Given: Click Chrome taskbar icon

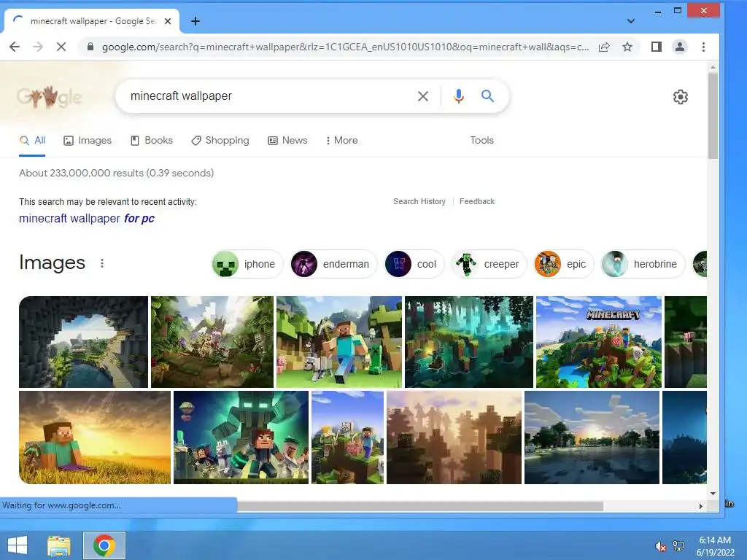Looking at the screenshot, I should pyautogui.click(x=104, y=545).
